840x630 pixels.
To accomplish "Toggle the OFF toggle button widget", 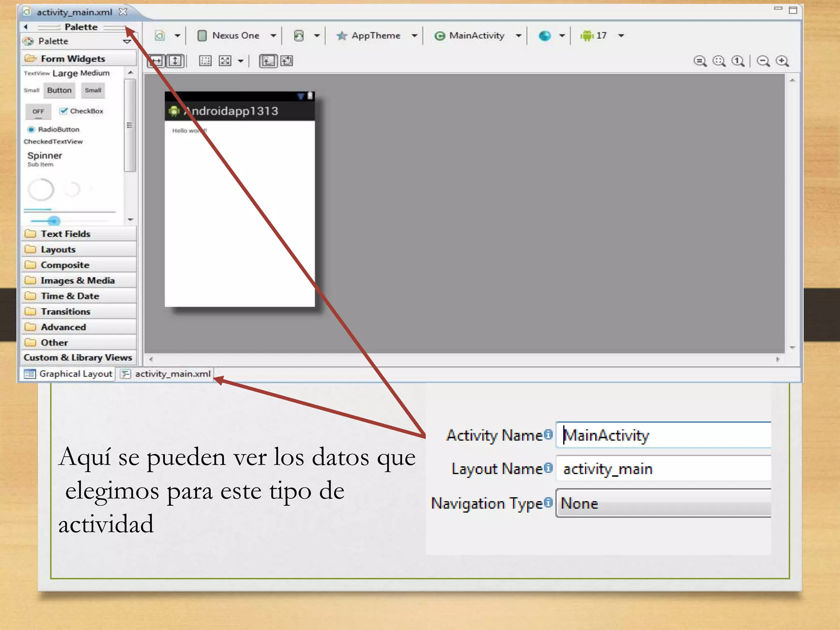I will click(x=38, y=111).
